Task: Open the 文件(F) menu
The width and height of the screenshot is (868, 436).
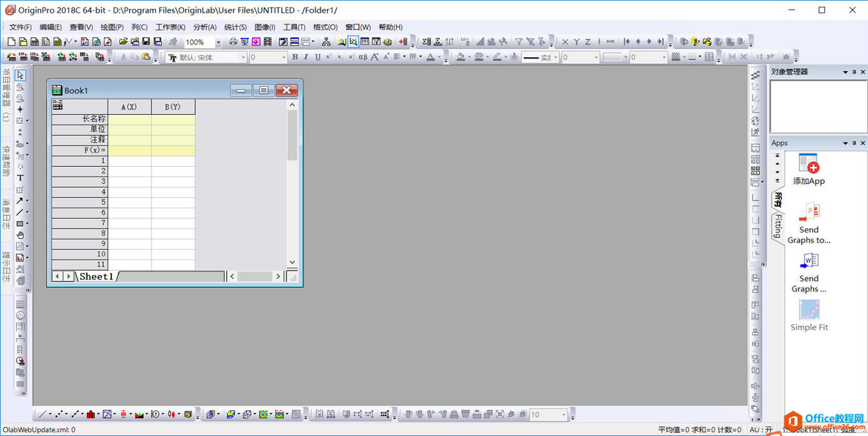Action: tap(21, 27)
